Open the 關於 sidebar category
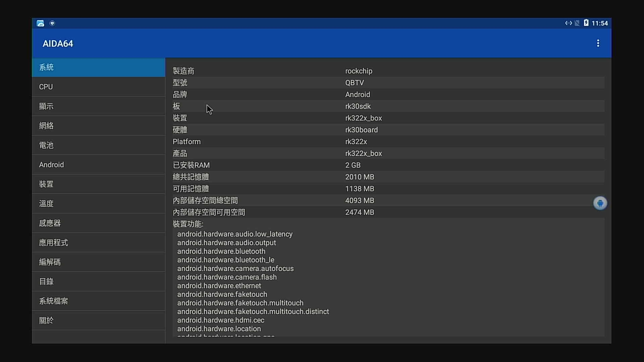The height and width of the screenshot is (362, 644). (x=99, y=320)
